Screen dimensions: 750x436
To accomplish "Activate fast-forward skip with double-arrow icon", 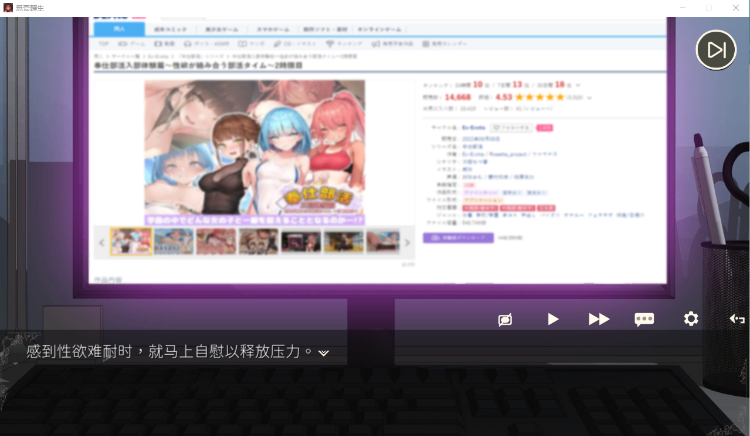I will click(x=598, y=319).
